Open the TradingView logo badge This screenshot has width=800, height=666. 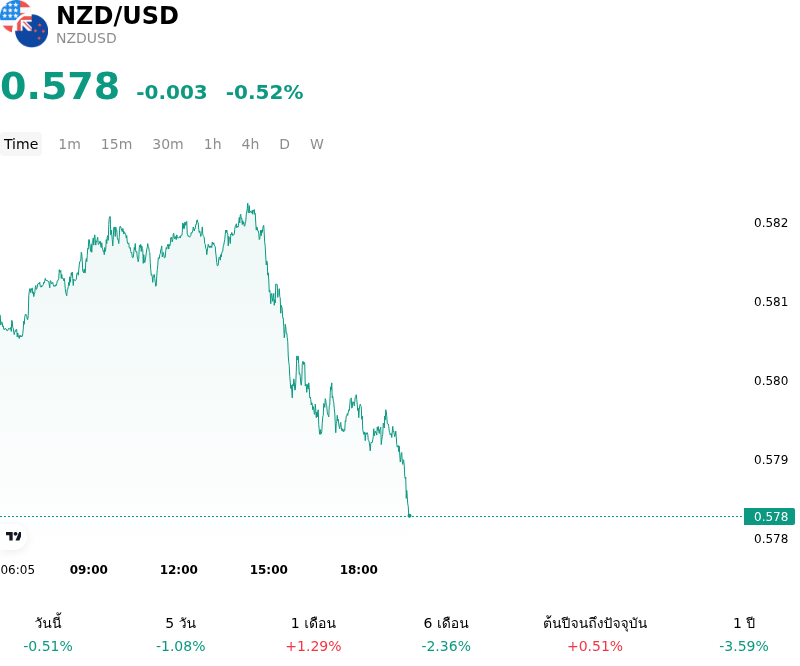(x=13, y=536)
